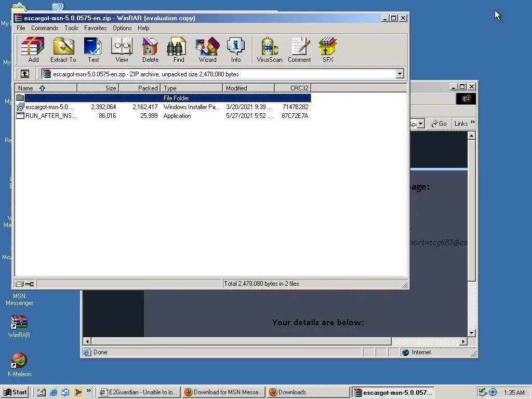Click the Go button in the browser

pos(438,124)
